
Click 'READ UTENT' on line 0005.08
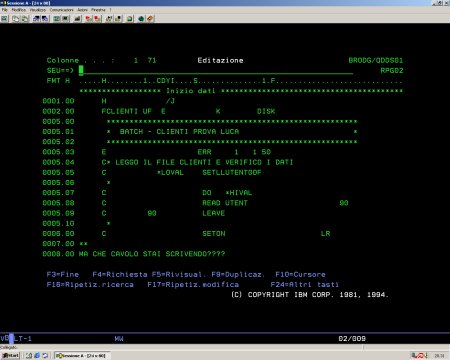[225, 203]
